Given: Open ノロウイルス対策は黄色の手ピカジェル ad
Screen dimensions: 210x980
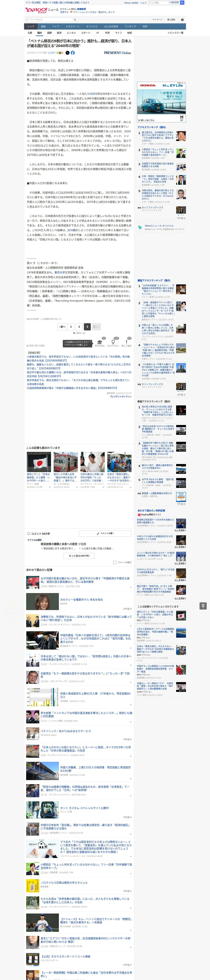Looking at the screenshot, I should (64, 883).
